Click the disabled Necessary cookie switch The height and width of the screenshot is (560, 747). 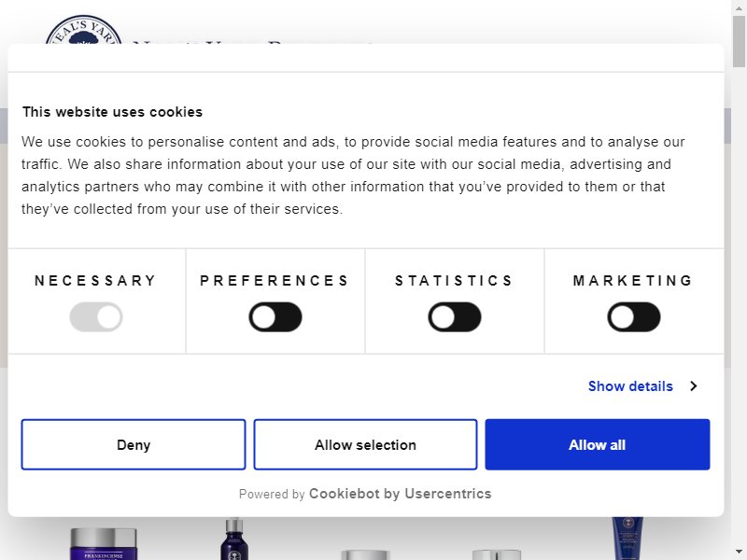96,317
